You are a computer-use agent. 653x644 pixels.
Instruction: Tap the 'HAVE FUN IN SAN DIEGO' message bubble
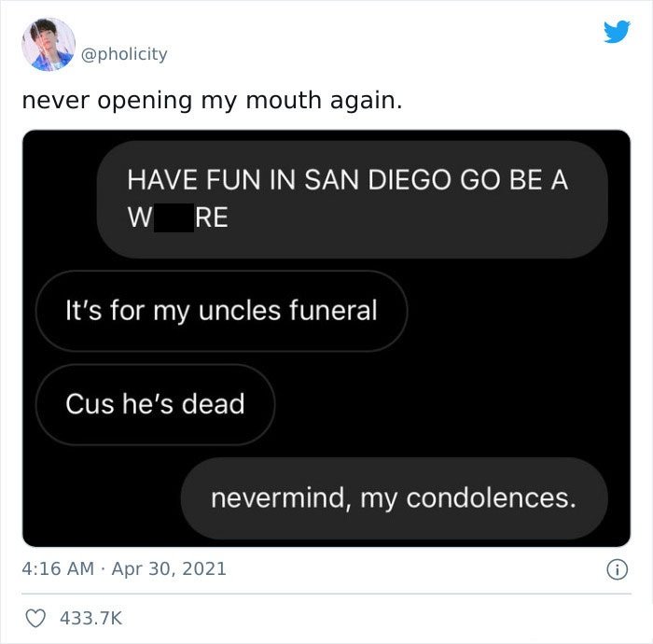[x=353, y=199]
